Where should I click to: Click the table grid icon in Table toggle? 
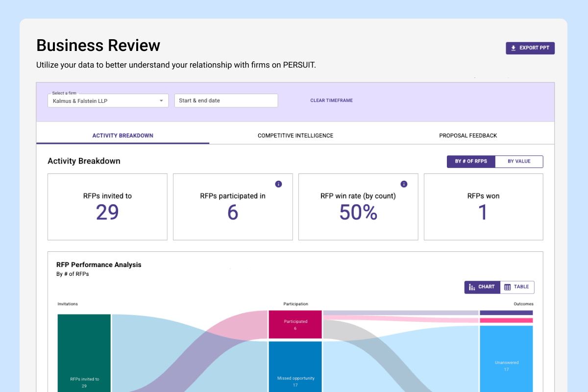[x=508, y=287]
